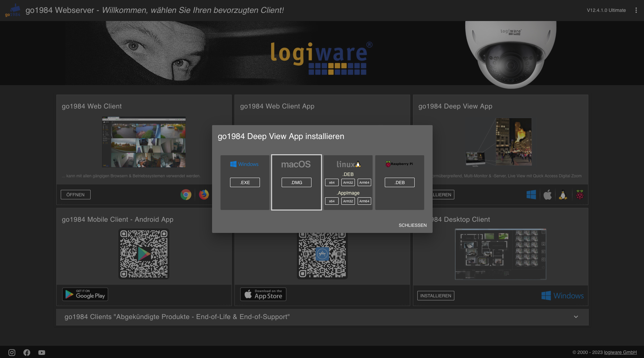Select Linux .DEB x64 package
The height and width of the screenshot is (358, 644).
pos(332,182)
